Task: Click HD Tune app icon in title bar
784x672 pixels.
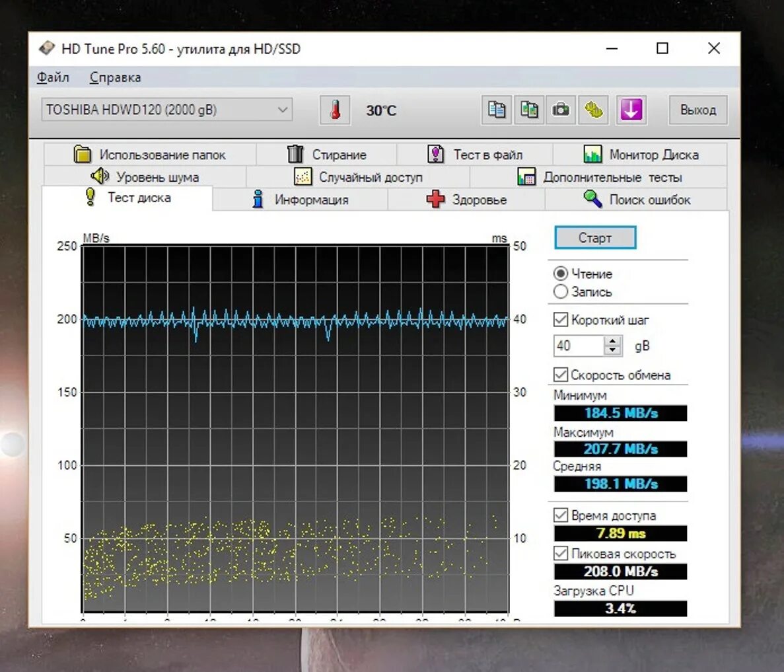Action: [x=47, y=48]
